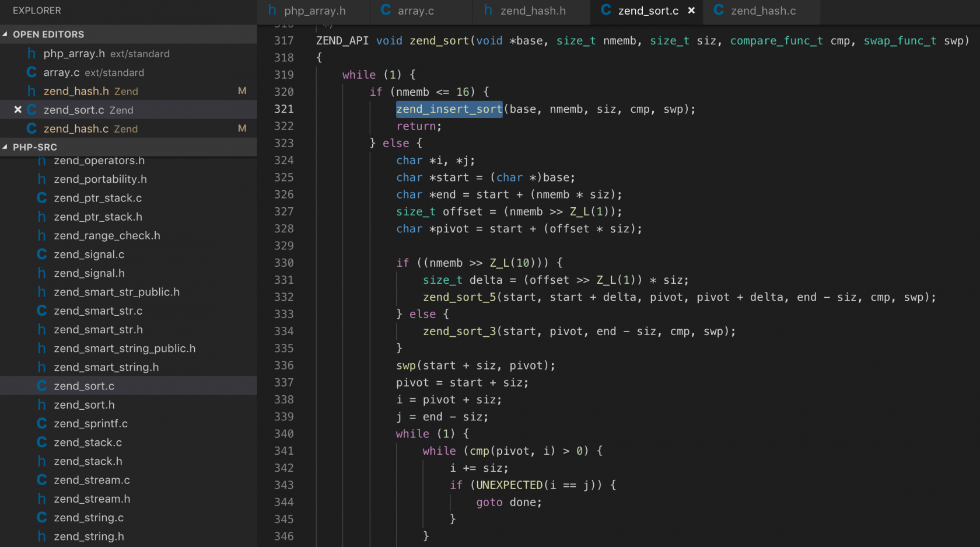Click the h icon of zend_smart_string_public.h
Viewport: 980px width, 547px height.
pyautogui.click(x=41, y=349)
